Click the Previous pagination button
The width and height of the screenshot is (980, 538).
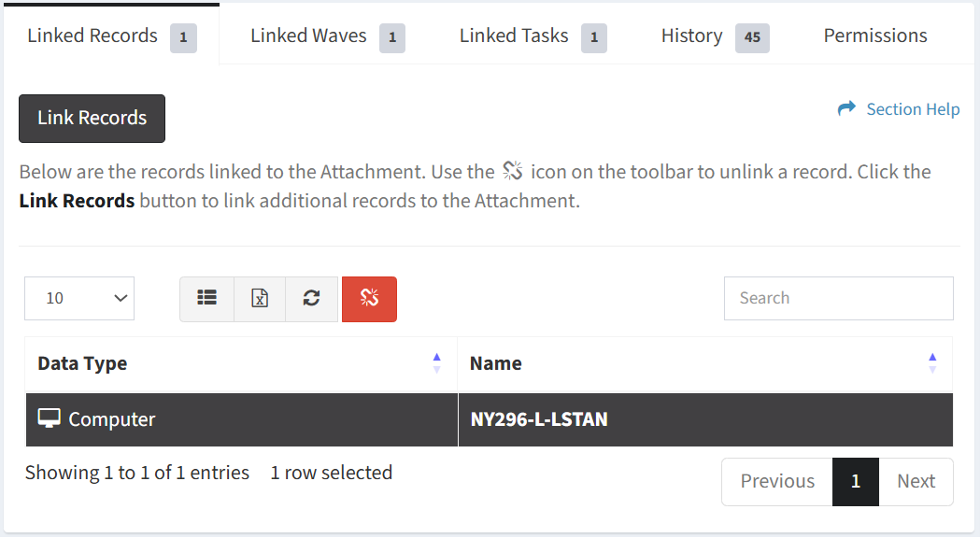pos(777,481)
